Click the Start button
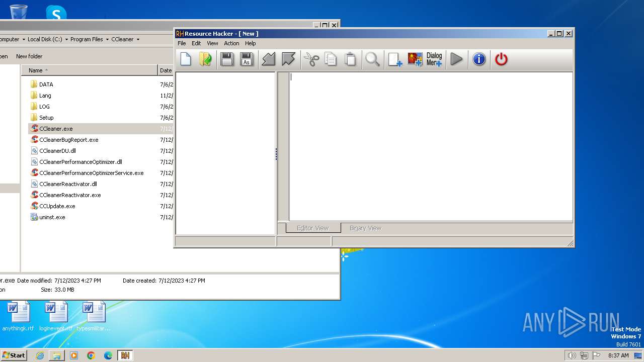644x362 pixels. point(14,355)
